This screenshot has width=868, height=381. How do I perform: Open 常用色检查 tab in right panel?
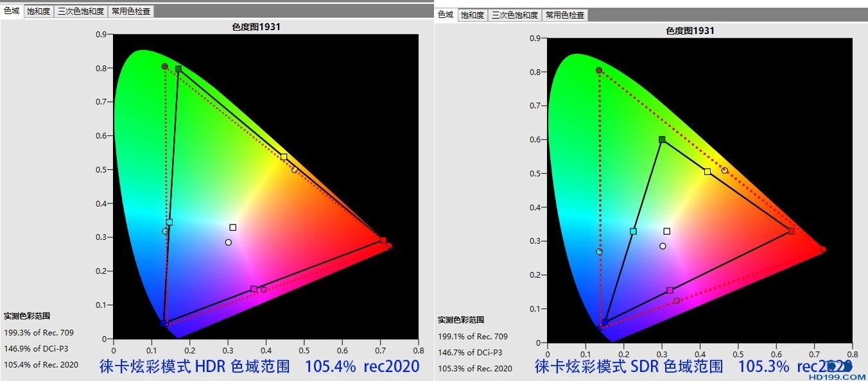pos(565,15)
